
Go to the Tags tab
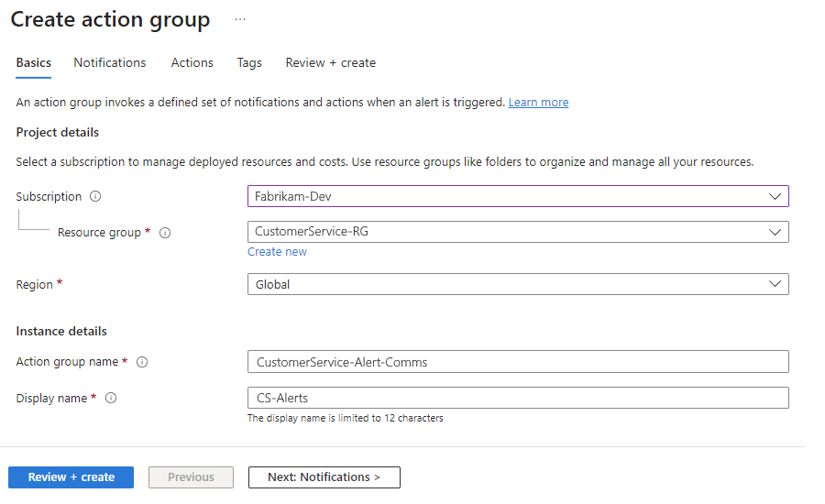249,62
